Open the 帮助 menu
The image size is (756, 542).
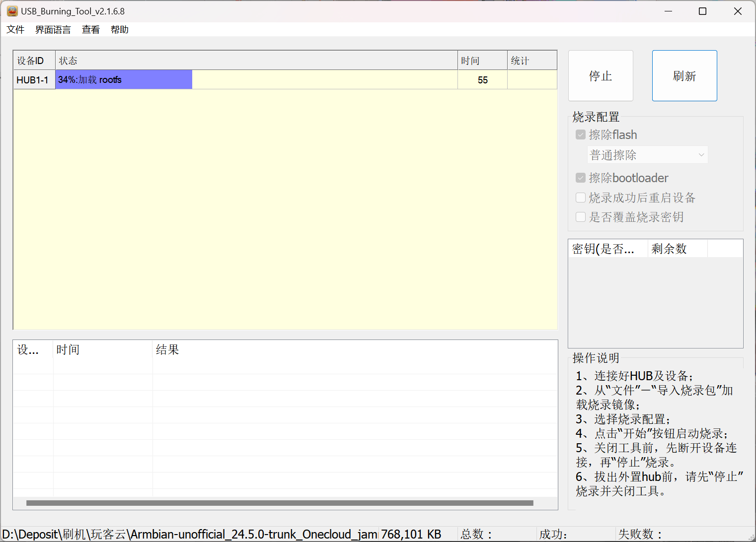119,30
